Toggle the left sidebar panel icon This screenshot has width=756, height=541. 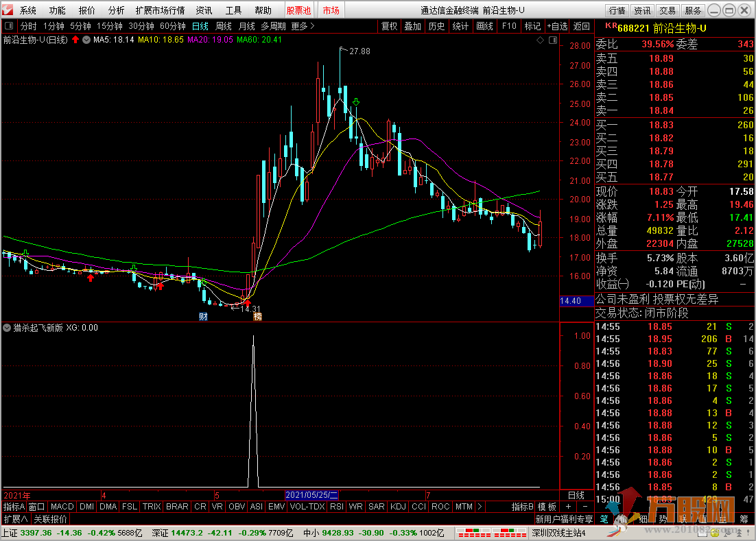(x=9, y=26)
